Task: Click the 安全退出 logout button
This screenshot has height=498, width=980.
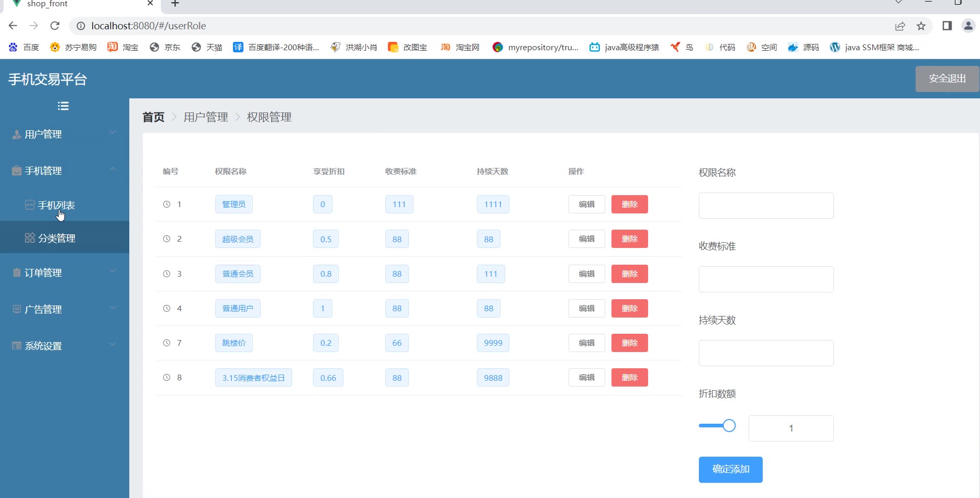Action: click(x=947, y=79)
